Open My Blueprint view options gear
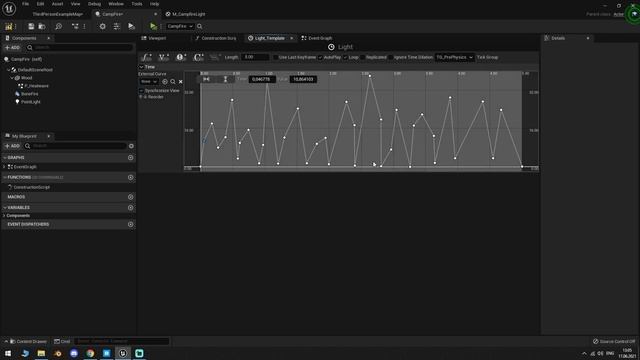The width and height of the screenshot is (640, 360). tap(131, 146)
